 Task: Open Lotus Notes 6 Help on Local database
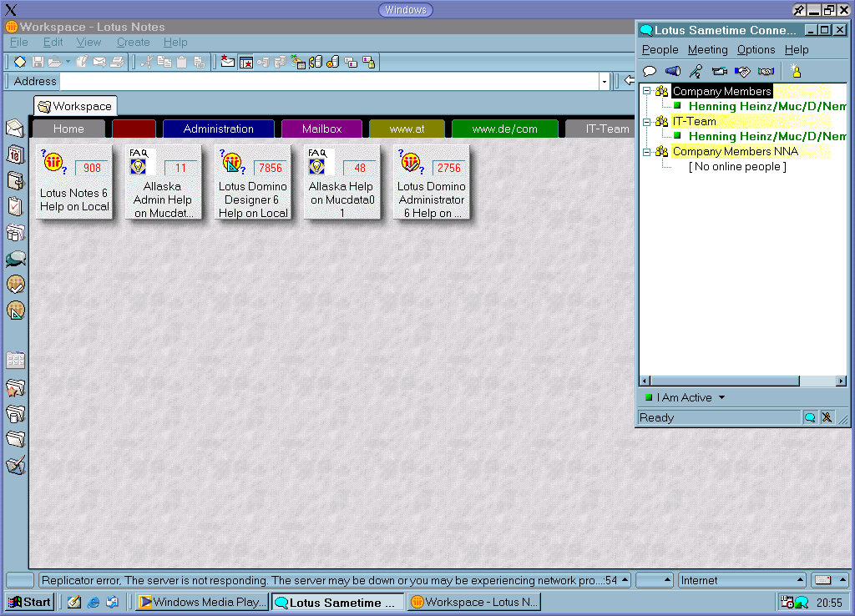(x=74, y=182)
